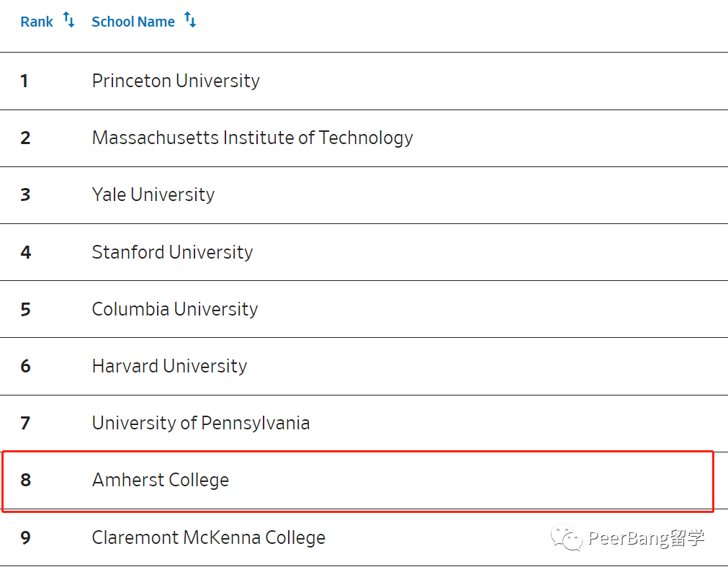This screenshot has height=572, width=728.
Task: Click rank number 1 cell
Action: point(24,81)
